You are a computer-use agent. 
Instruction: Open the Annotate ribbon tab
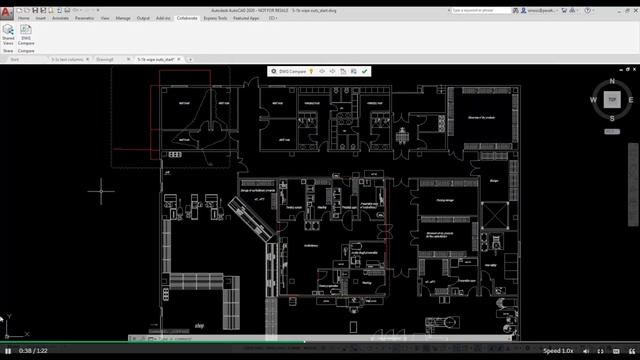click(60, 18)
